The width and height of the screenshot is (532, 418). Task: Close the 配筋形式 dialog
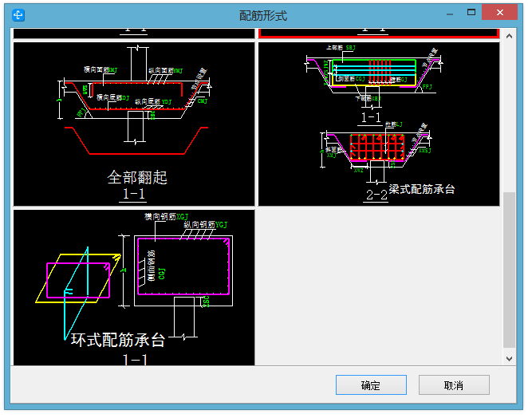(500, 13)
